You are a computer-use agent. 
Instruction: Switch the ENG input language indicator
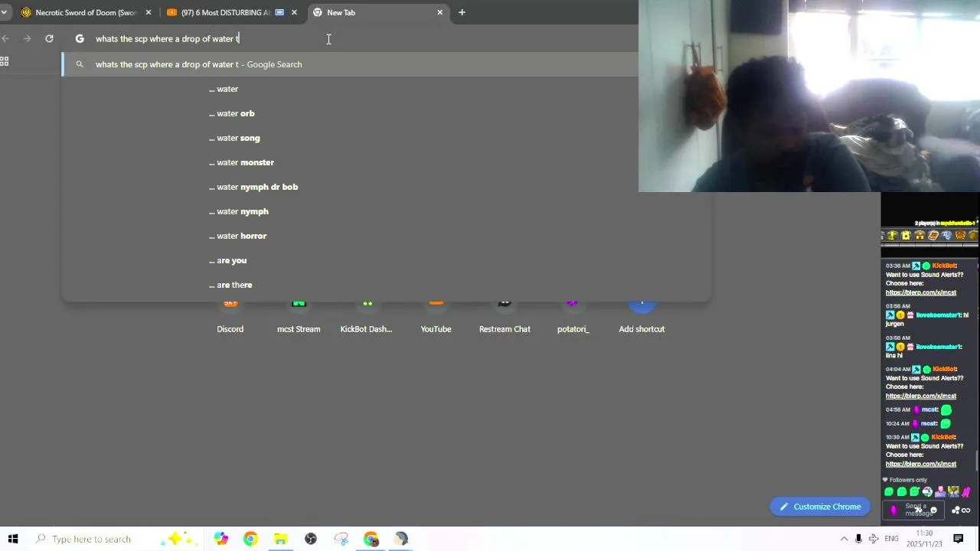click(891, 539)
